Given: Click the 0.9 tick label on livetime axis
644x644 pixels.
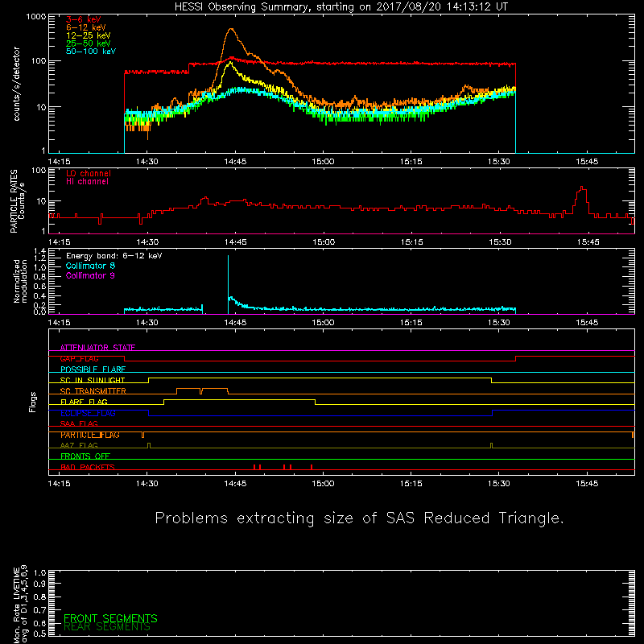Looking at the screenshot, I should point(39,583).
